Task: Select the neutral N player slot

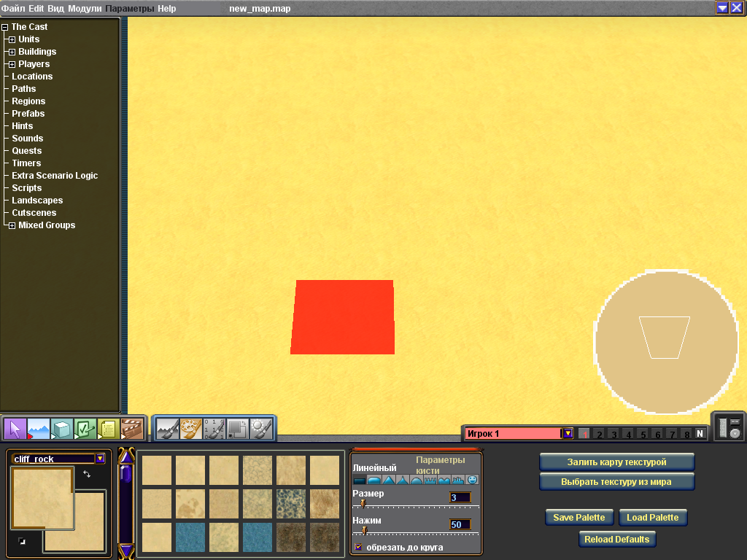Action: (x=700, y=434)
